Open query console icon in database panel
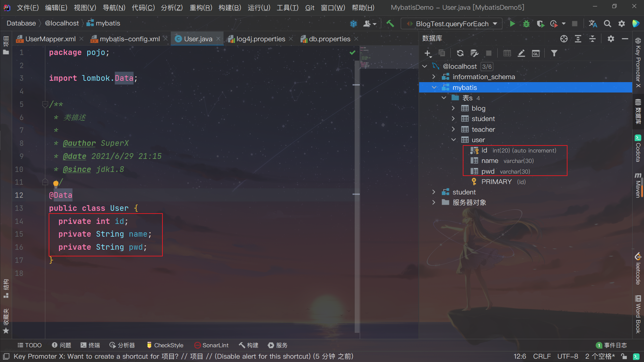 coord(536,53)
